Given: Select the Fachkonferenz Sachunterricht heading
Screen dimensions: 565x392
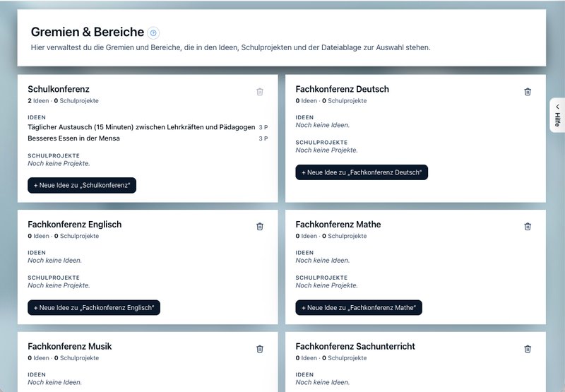Looking at the screenshot, I should click(355, 346).
